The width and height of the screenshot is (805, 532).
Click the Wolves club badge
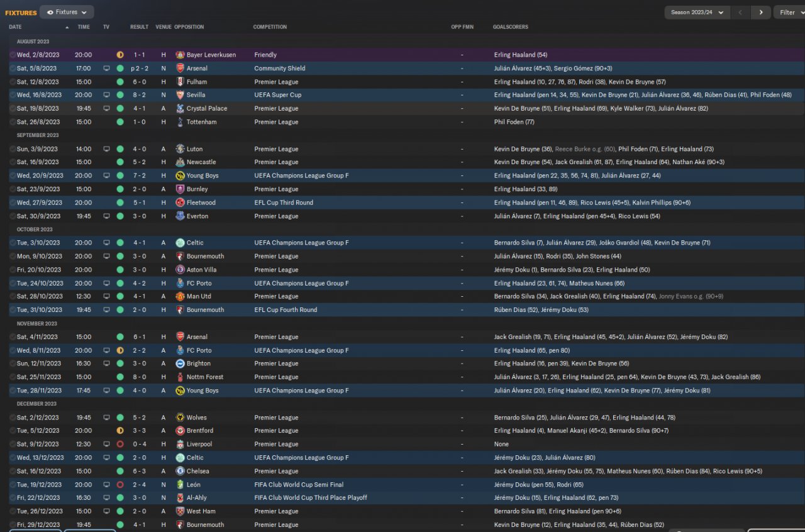click(180, 418)
